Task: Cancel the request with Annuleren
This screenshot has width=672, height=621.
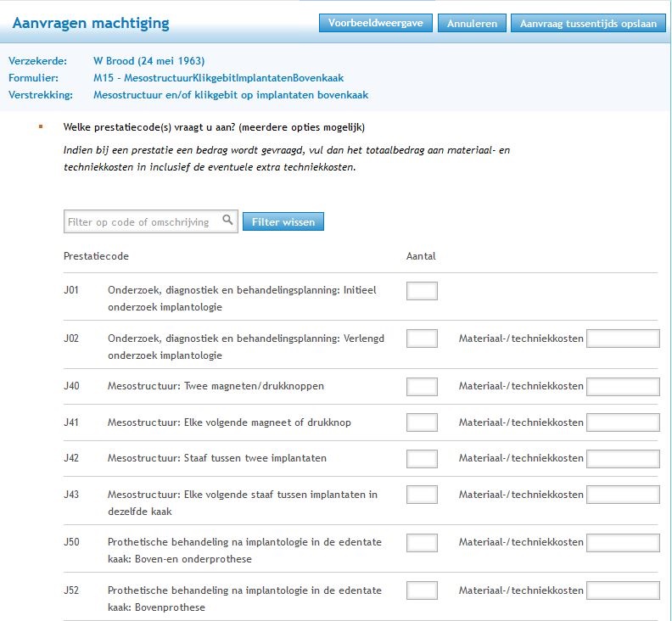Action: coord(472,23)
